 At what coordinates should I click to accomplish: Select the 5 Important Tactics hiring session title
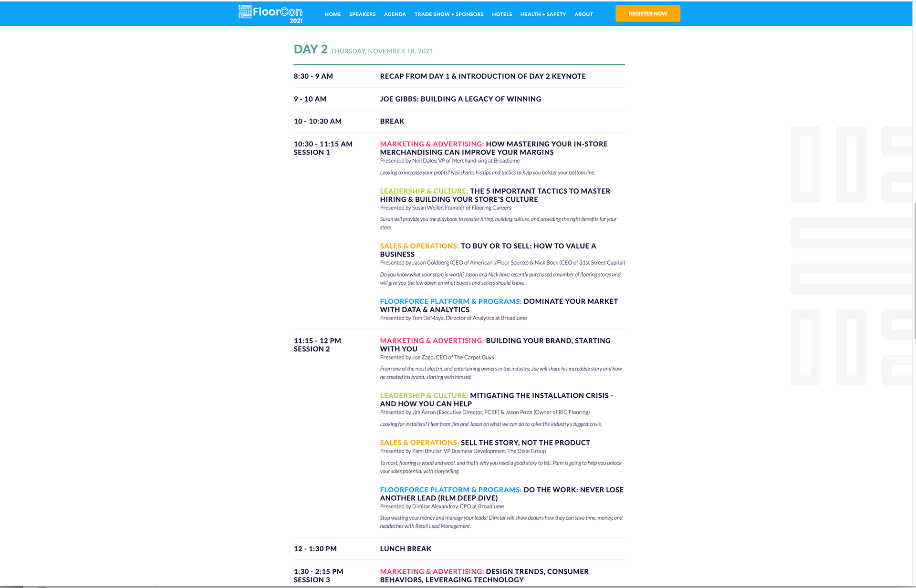495,196
